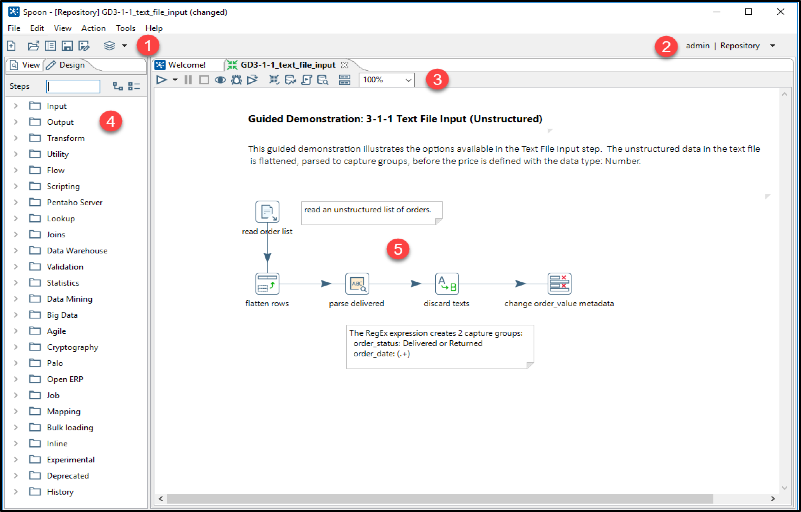Run the transformation with play icon
Viewport: 801px width, 512px height.
coord(161,80)
